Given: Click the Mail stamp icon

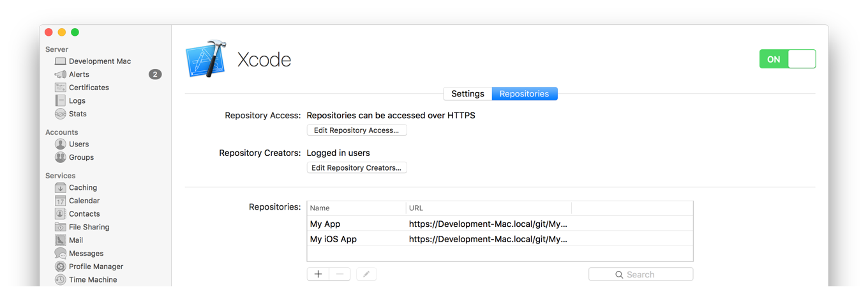Looking at the screenshot, I should click(x=61, y=240).
